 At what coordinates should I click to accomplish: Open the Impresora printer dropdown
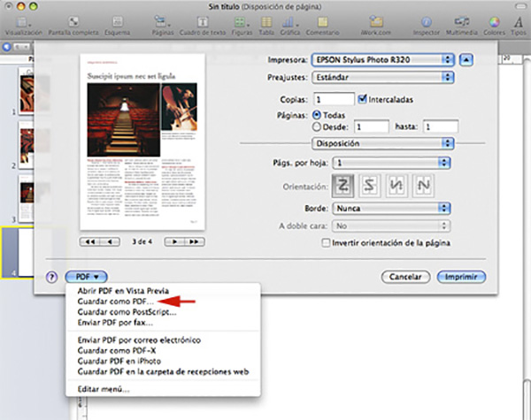click(x=381, y=60)
